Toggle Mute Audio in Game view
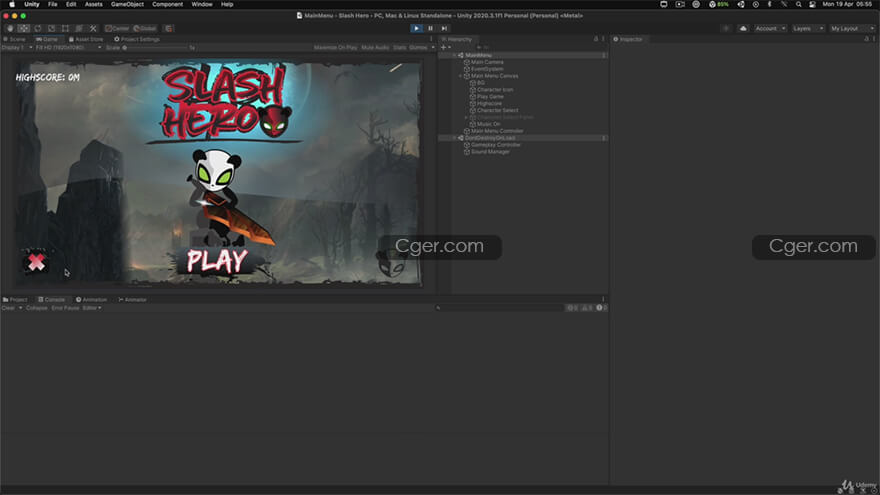 click(375, 48)
